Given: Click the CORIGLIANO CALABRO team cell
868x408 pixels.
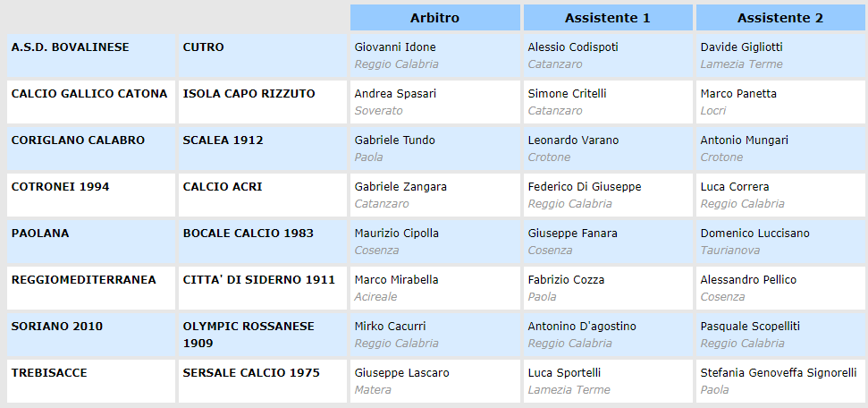Looking at the screenshot, I should pos(78,140).
